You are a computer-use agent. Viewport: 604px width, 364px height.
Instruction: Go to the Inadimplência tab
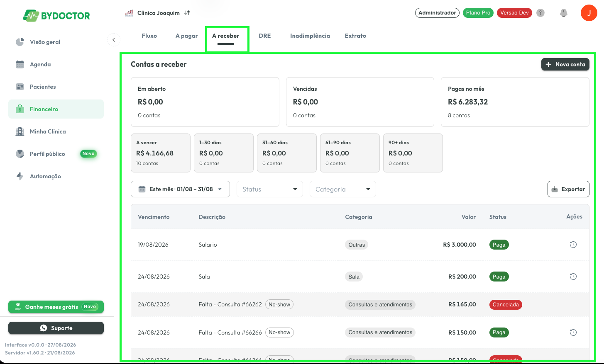tap(310, 36)
